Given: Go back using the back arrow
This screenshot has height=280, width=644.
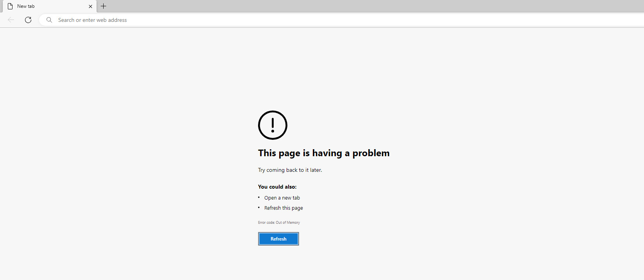Looking at the screenshot, I should 11,20.
